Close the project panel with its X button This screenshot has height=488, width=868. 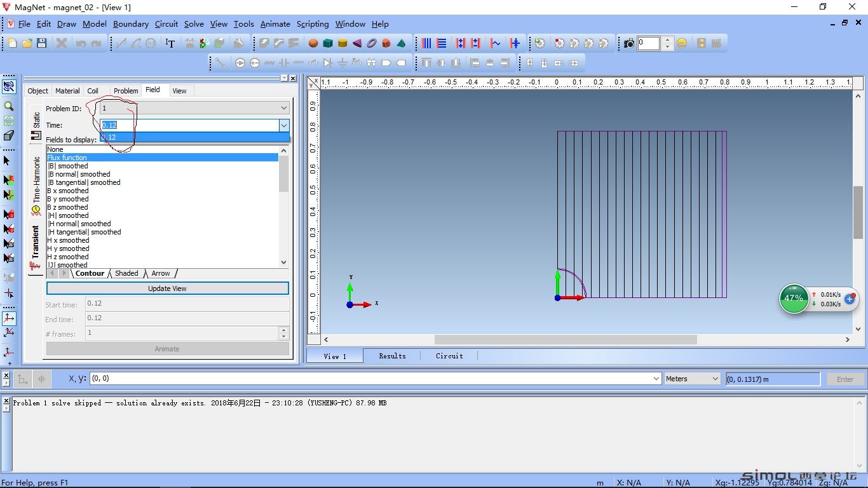[x=293, y=78]
